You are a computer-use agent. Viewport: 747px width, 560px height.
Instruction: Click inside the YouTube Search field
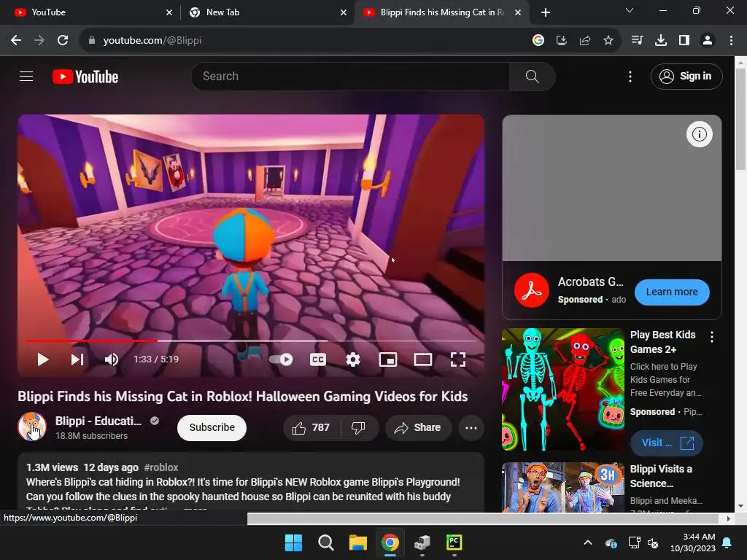(x=350, y=76)
